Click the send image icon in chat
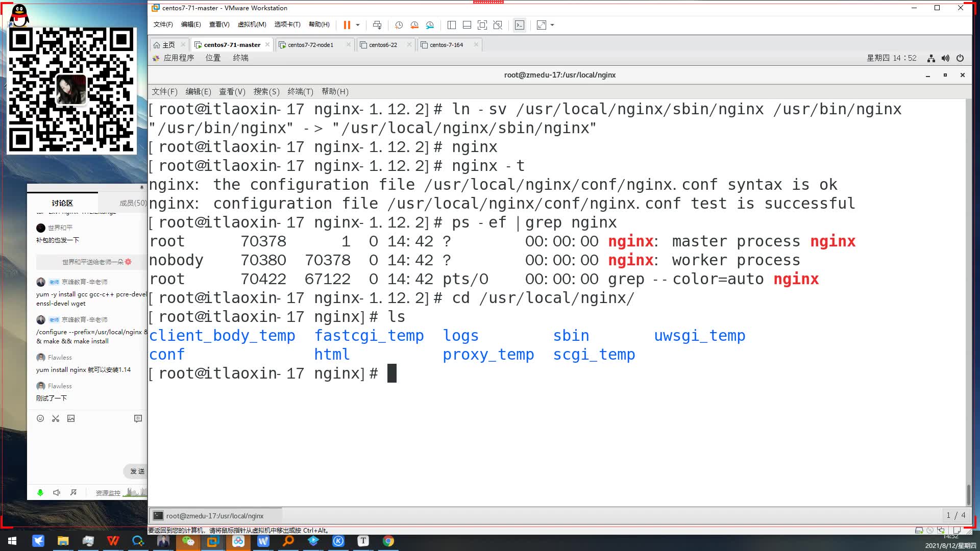Image resolution: width=980 pixels, height=551 pixels. (71, 418)
